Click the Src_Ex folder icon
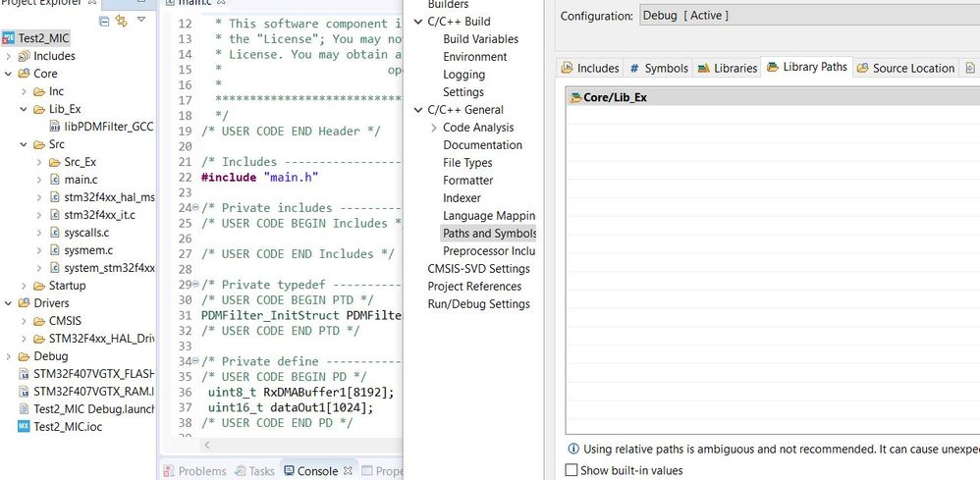Viewport: 980px width, 480px height. click(x=54, y=162)
